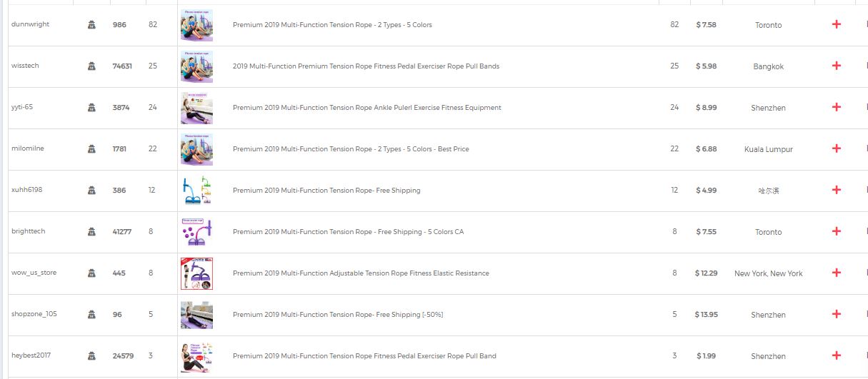This screenshot has height=379, width=868.
Task: Click the plus icon for heybest2017 row
Action: 837,355
